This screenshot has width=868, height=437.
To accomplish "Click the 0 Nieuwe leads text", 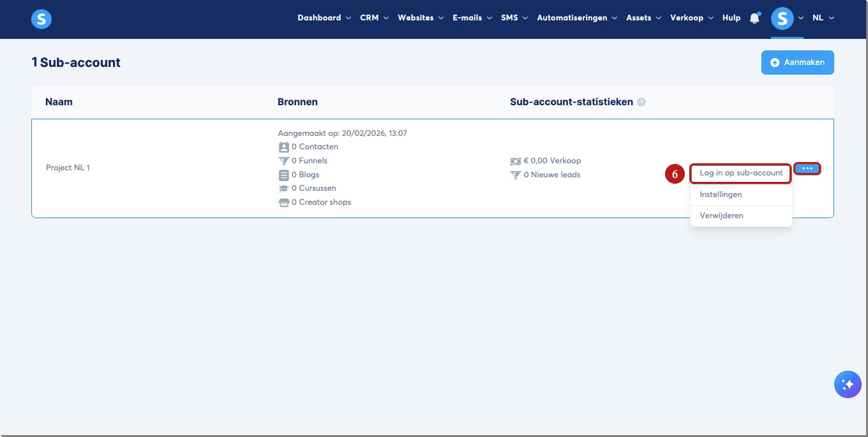I will 552,175.
